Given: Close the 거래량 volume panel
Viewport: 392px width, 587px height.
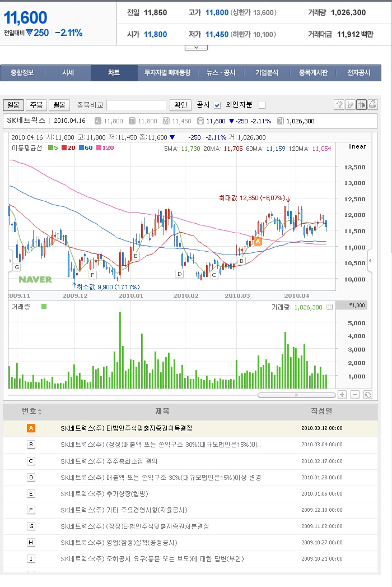Looking at the screenshot, I should [329, 307].
